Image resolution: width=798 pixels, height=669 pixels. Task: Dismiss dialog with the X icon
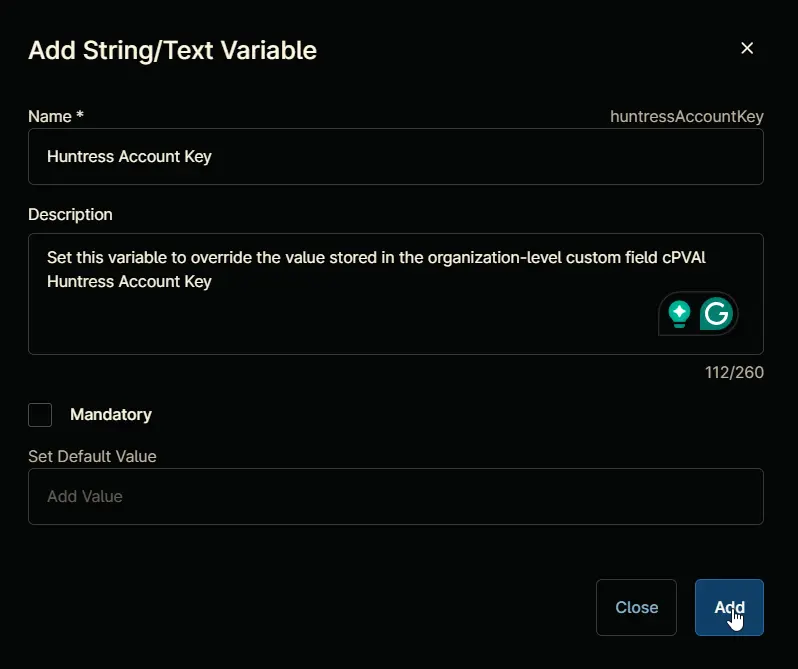pos(747,48)
